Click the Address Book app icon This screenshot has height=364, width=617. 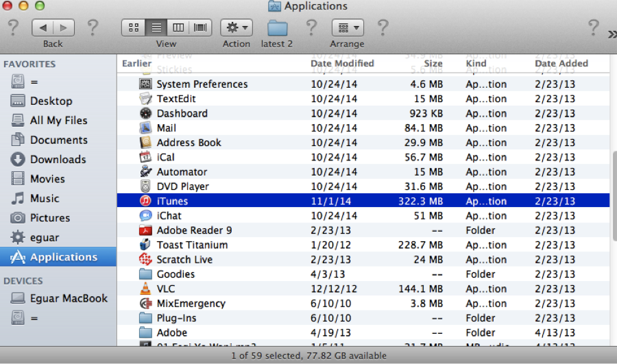[x=145, y=143]
